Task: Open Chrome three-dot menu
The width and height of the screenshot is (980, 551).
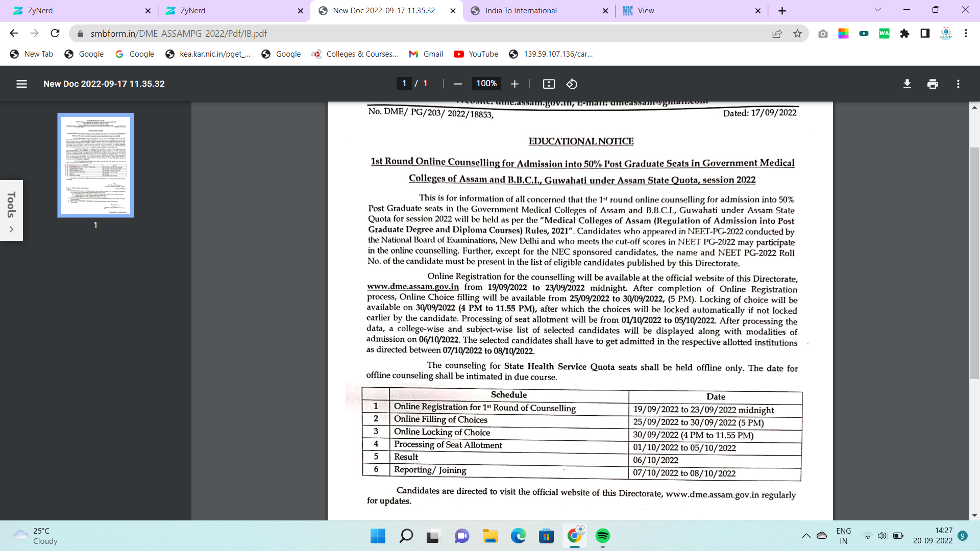Action: click(x=966, y=33)
